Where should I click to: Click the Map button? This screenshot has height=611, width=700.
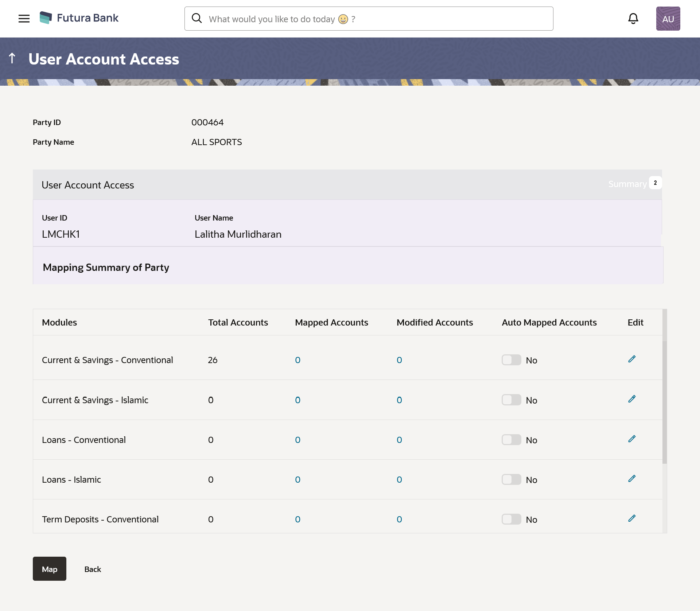pos(50,569)
